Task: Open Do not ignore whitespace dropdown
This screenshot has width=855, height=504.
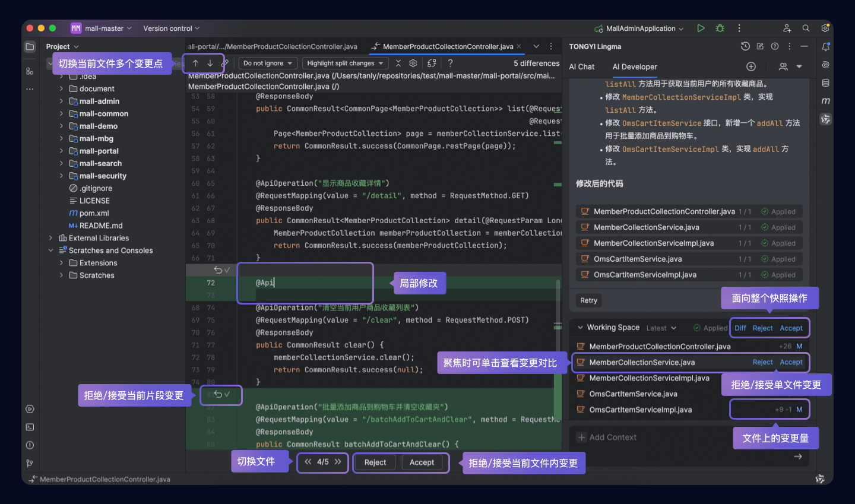Action: click(268, 63)
